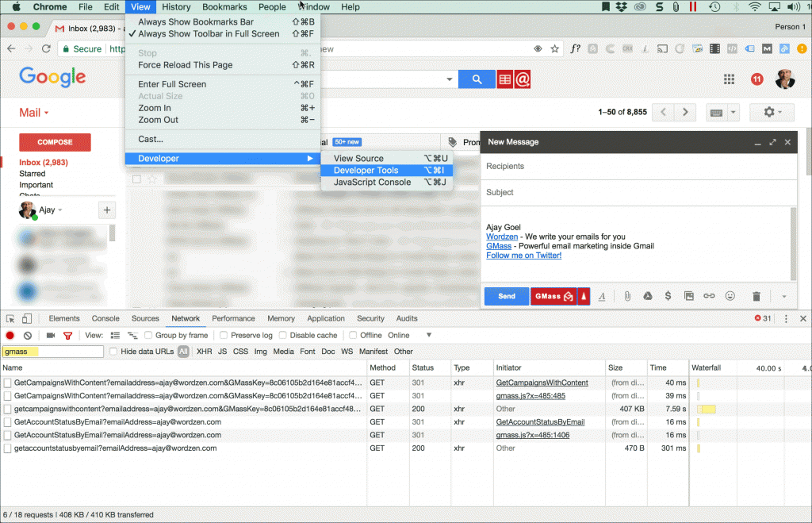
Task: Open the Google apps grid
Action: coord(730,79)
